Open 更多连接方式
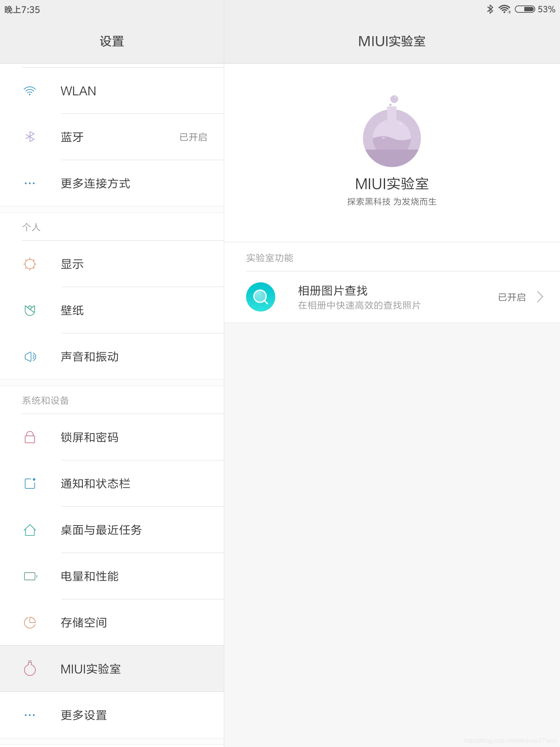The width and height of the screenshot is (560, 747). tap(112, 183)
